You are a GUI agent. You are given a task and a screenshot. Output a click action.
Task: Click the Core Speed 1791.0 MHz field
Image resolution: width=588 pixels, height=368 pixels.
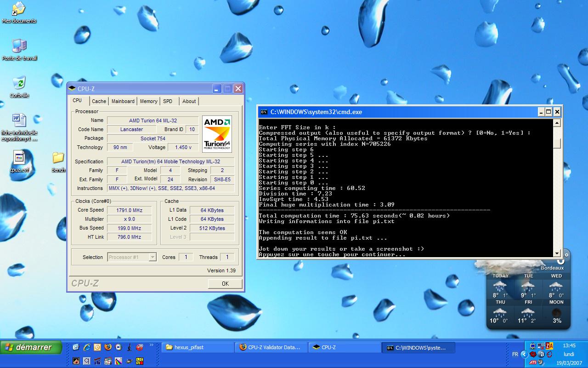tap(130, 210)
